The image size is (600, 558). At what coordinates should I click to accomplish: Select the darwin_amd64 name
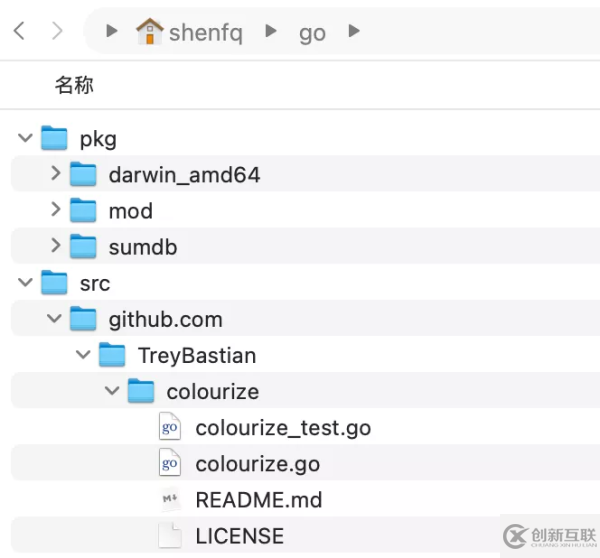coord(184,175)
